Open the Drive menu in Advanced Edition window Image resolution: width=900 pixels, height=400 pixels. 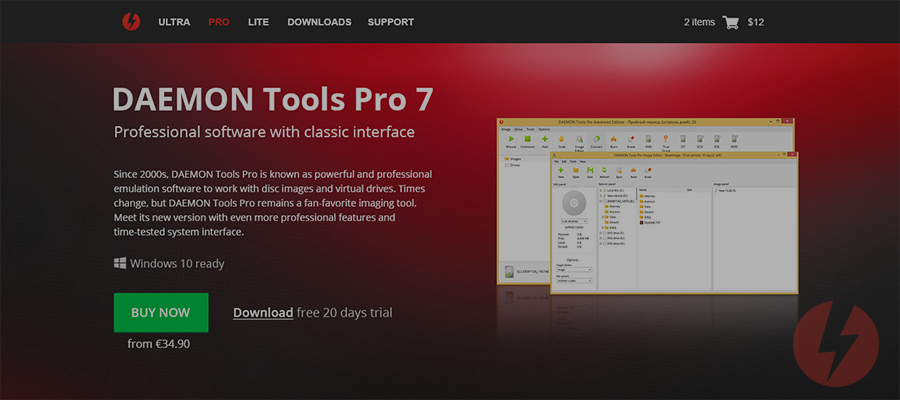coord(519,129)
